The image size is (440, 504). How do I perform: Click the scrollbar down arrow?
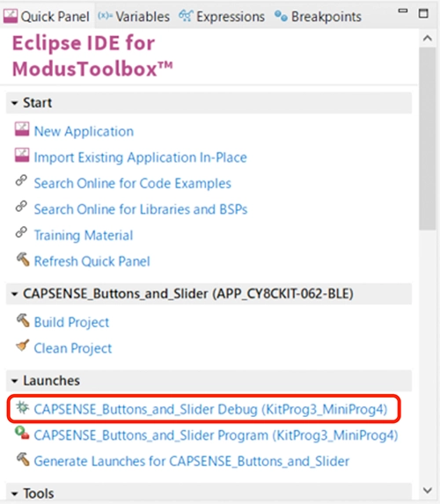point(428,491)
